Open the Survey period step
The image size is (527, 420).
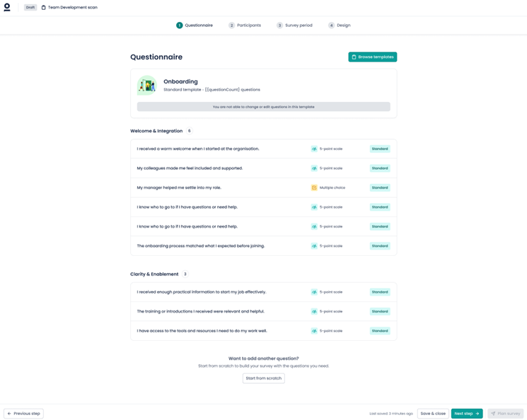(294, 25)
